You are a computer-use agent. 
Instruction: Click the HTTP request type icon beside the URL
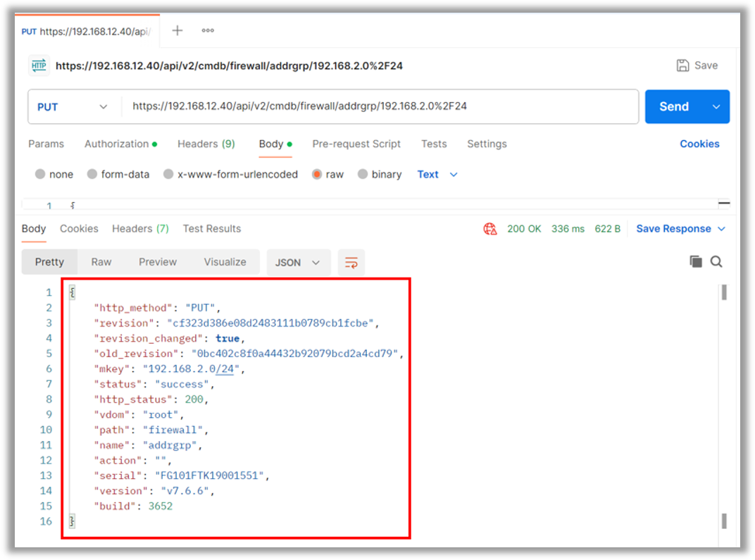coord(39,65)
